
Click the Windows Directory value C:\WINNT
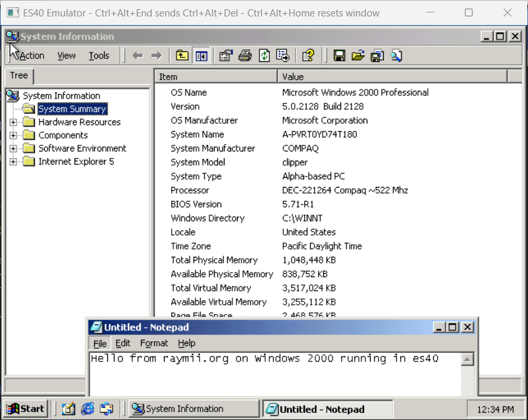[302, 219]
